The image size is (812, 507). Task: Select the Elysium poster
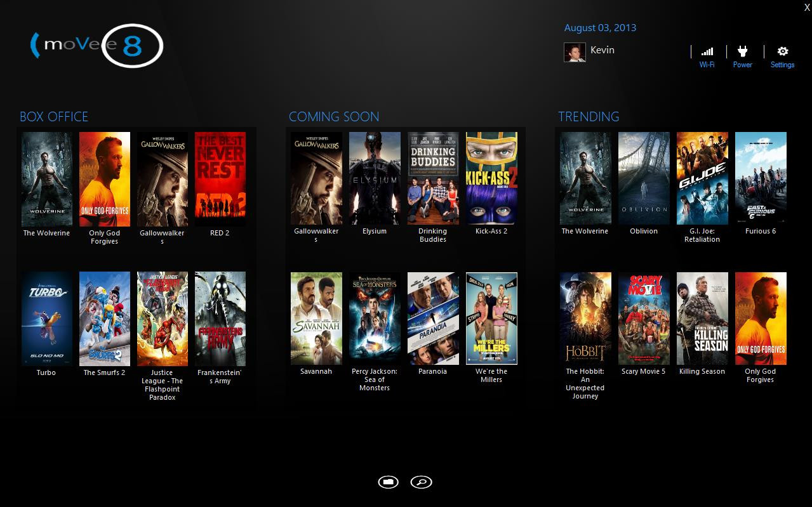(375, 178)
